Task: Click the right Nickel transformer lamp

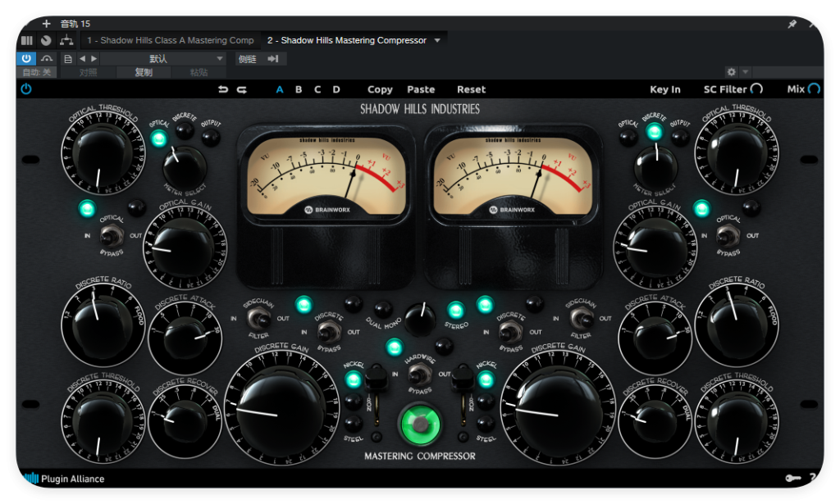Action: click(486, 380)
